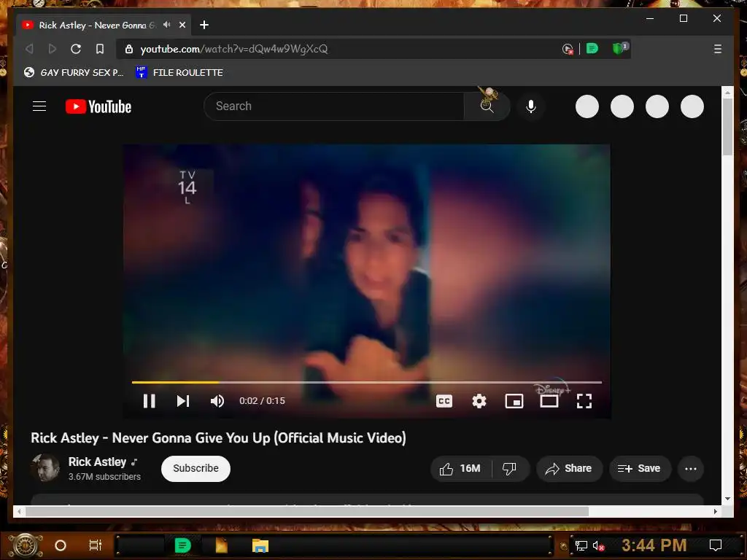Open the browser main menu
Image resolution: width=747 pixels, height=560 pixels.
pos(718,49)
